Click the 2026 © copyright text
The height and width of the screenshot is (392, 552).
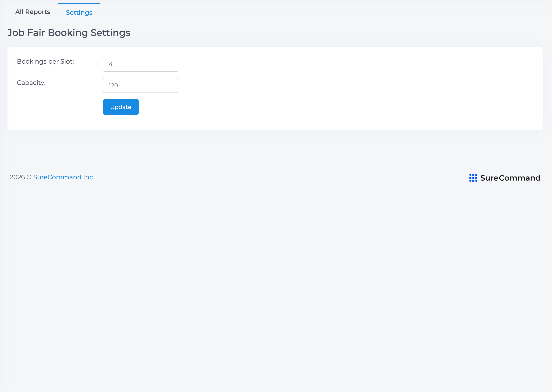click(x=20, y=177)
